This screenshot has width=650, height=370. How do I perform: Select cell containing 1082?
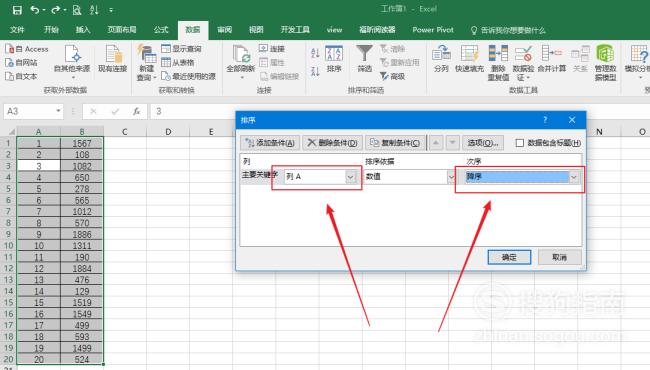tap(82, 166)
